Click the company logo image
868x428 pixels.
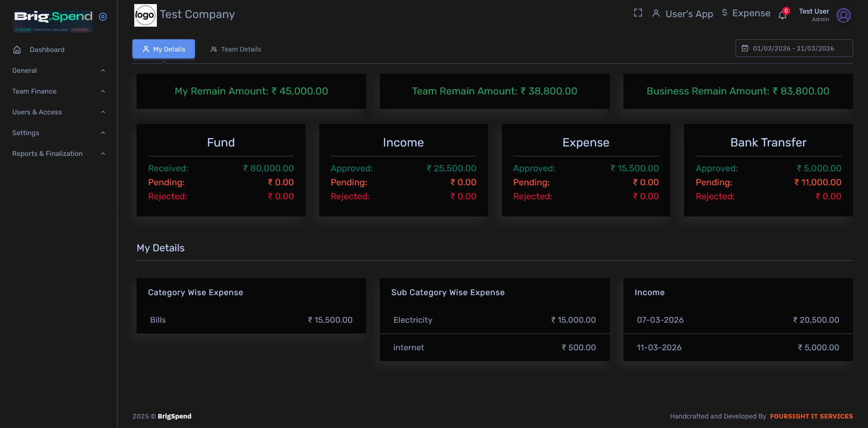[145, 15]
